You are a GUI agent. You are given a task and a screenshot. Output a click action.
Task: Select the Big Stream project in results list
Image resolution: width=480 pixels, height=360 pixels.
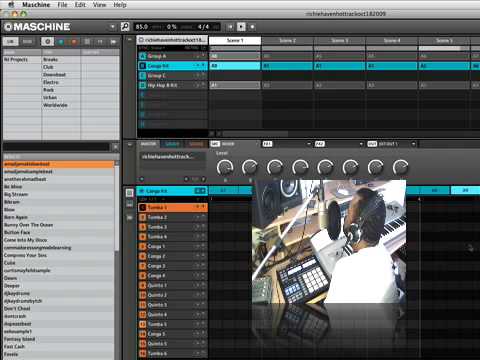[x=58, y=194]
